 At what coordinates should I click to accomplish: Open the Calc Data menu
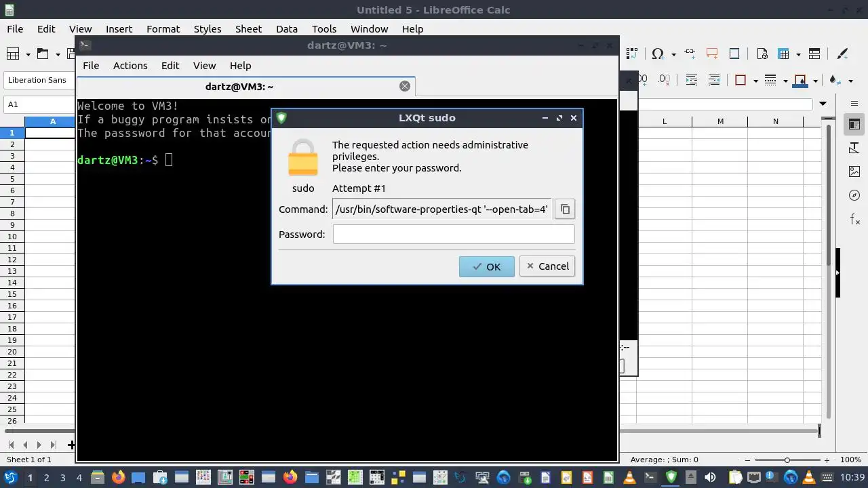[287, 29]
